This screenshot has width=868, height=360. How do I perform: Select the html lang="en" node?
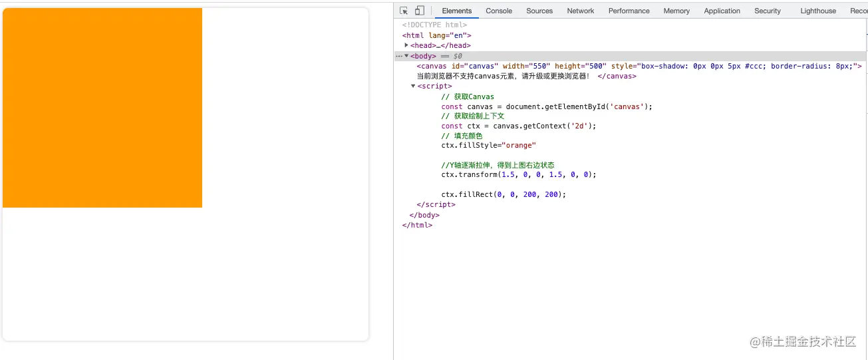[x=436, y=35]
